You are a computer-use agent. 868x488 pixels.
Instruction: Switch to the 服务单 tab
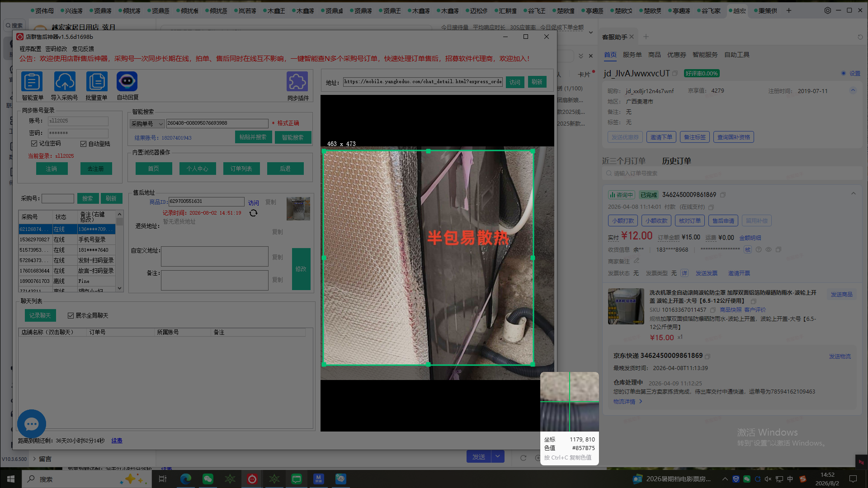coord(632,55)
